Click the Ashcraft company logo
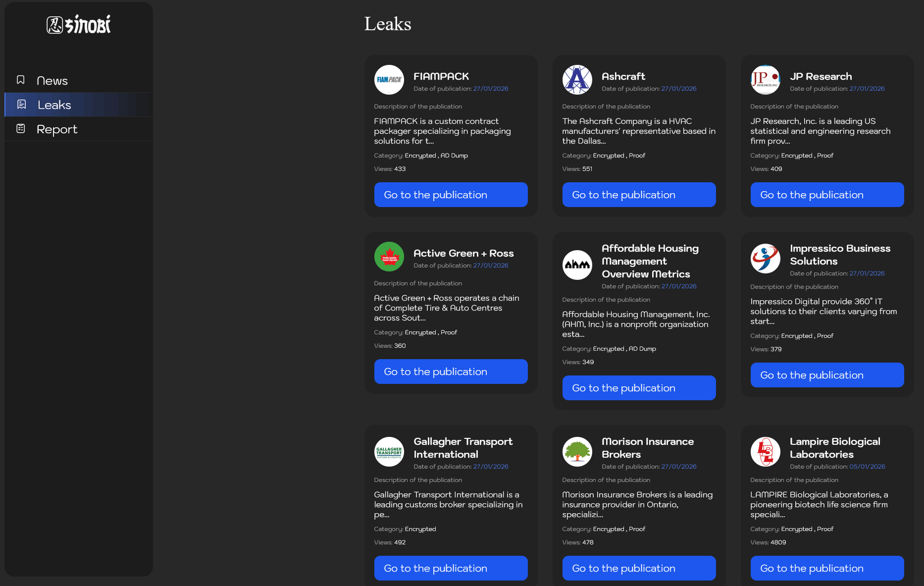924x586 pixels. pyautogui.click(x=577, y=80)
